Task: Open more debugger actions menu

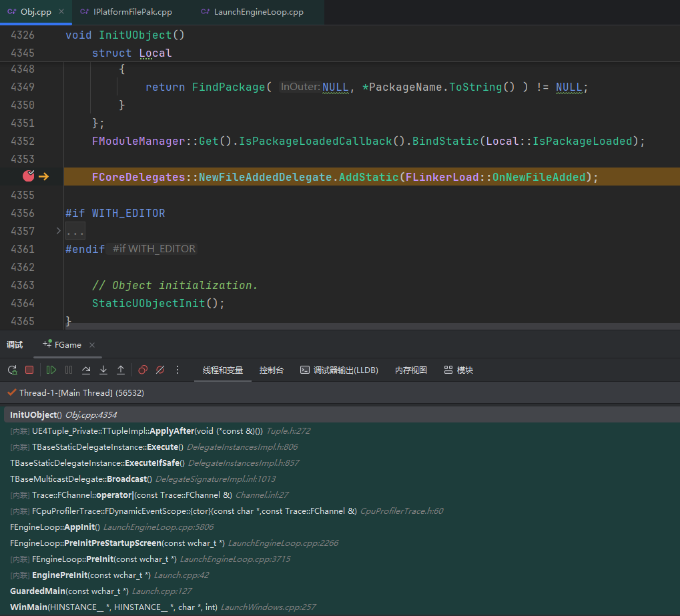Action: (x=178, y=370)
